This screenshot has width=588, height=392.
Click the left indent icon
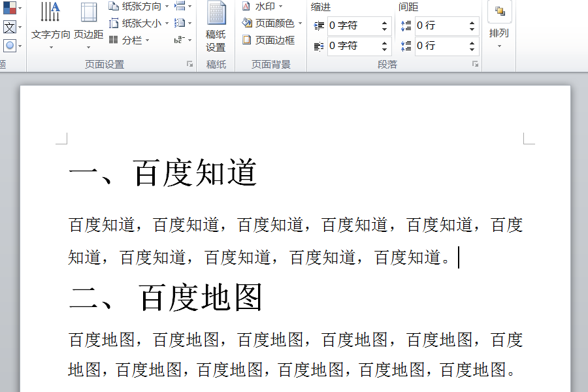(x=319, y=26)
